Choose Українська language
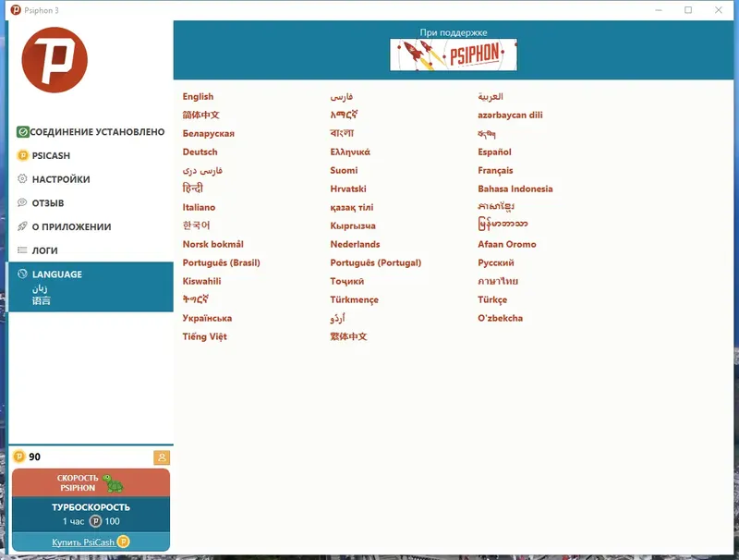This screenshot has width=739, height=560. [207, 318]
